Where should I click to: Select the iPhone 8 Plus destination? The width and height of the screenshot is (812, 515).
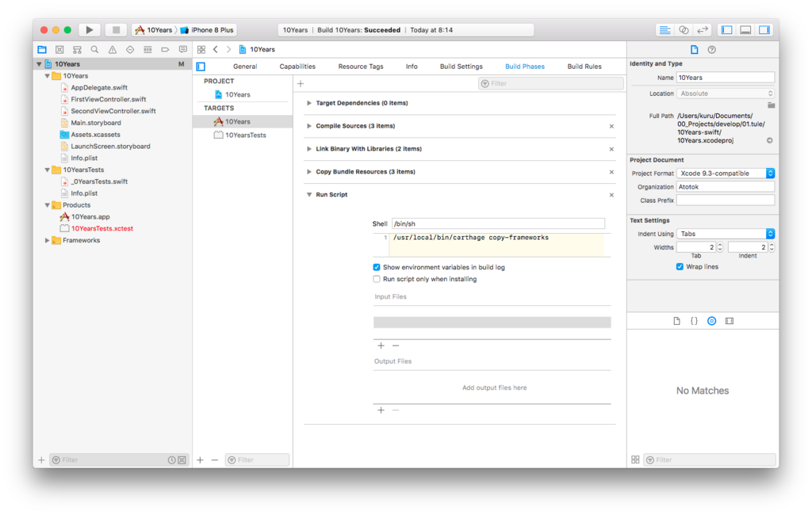click(x=207, y=30)
